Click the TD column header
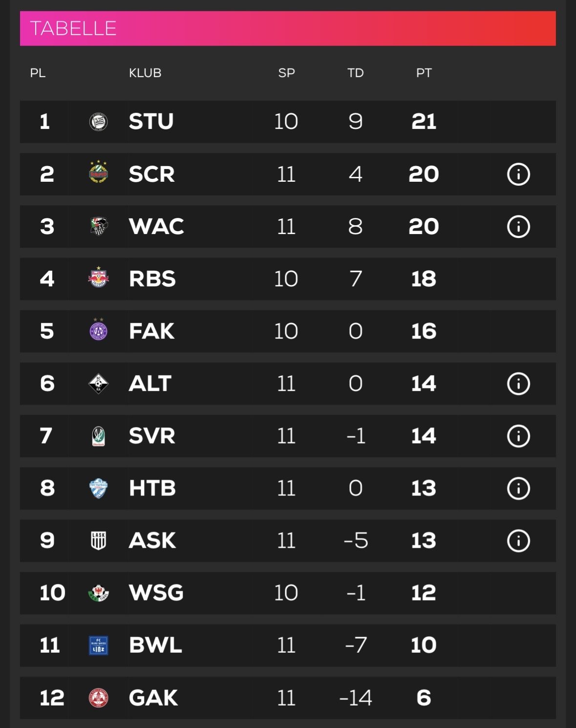 coord(355,73)
